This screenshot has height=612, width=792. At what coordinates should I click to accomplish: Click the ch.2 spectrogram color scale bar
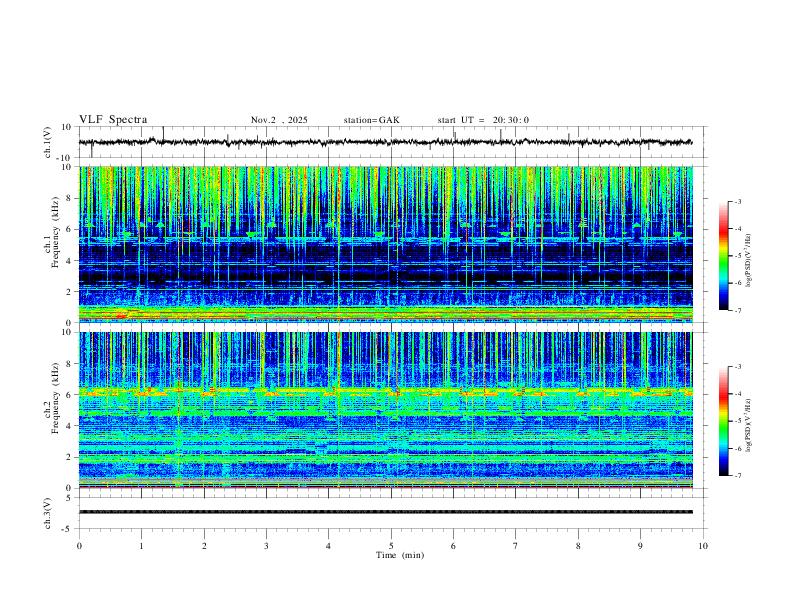click(x=723, y=421)
